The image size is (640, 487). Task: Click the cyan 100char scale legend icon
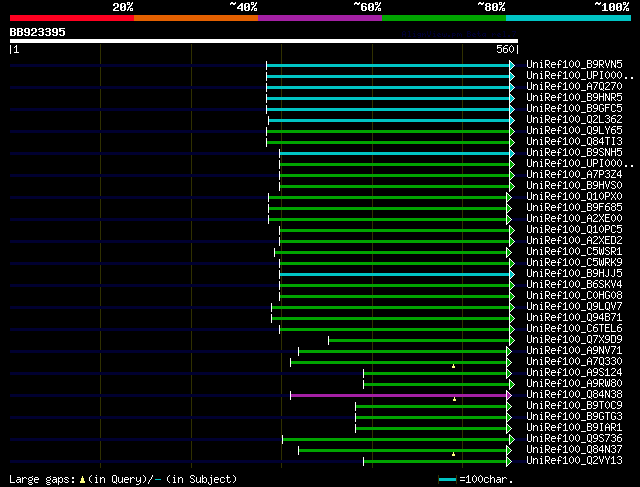tap(447, 480)
